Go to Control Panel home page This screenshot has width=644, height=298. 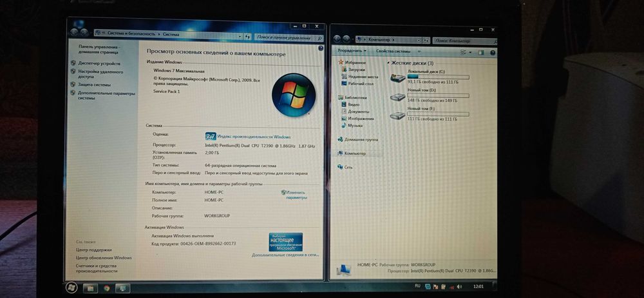pos(99,50)
